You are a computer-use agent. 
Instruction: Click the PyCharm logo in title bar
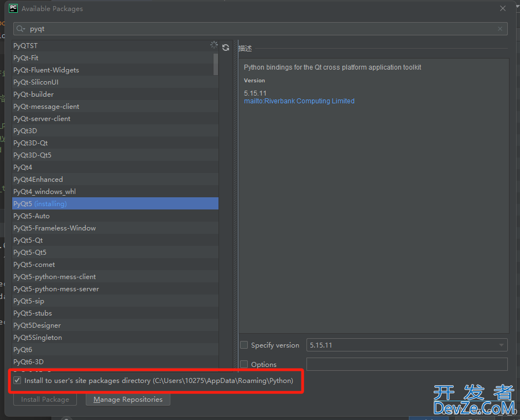(13, 8)
